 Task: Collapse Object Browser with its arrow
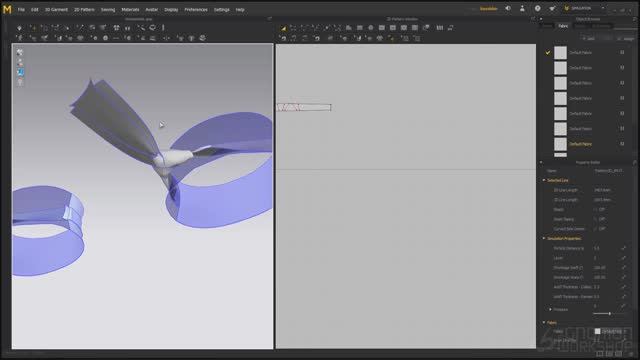coord(541,19)
